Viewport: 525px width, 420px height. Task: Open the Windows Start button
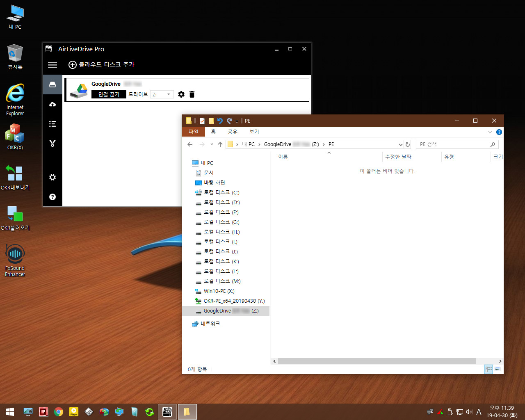coord(10,412)
